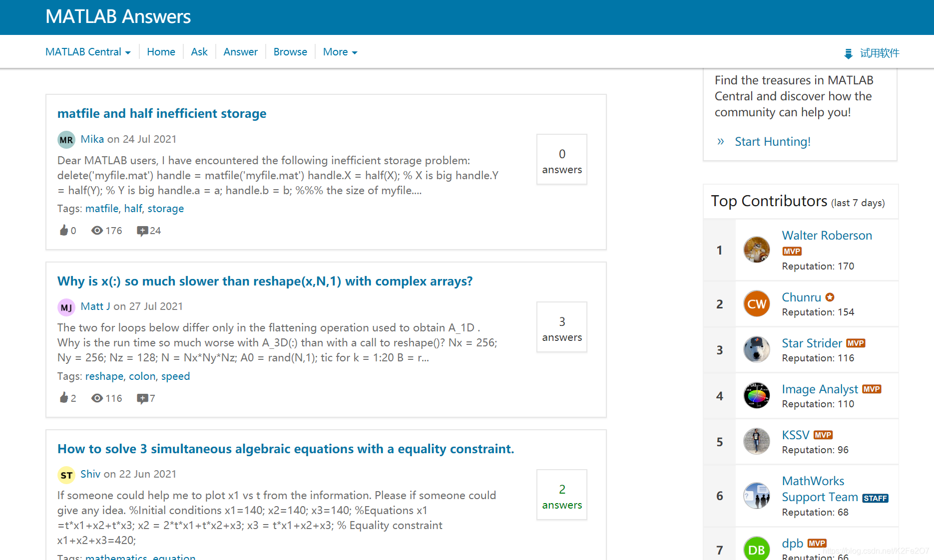Click Chunru's CW avatar icon
The image size is (934, 560).
(756, 304)
